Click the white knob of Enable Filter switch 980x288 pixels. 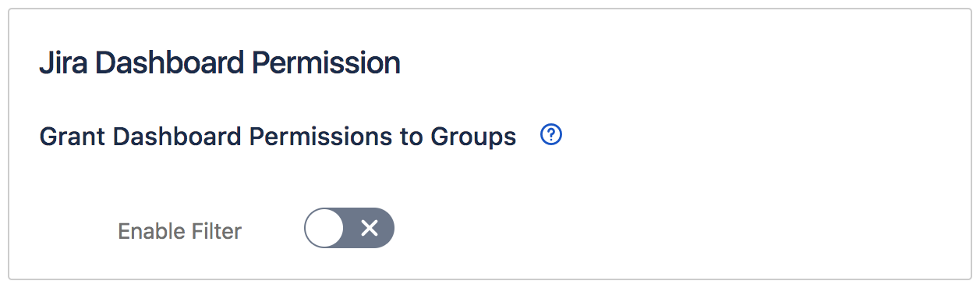324,228
